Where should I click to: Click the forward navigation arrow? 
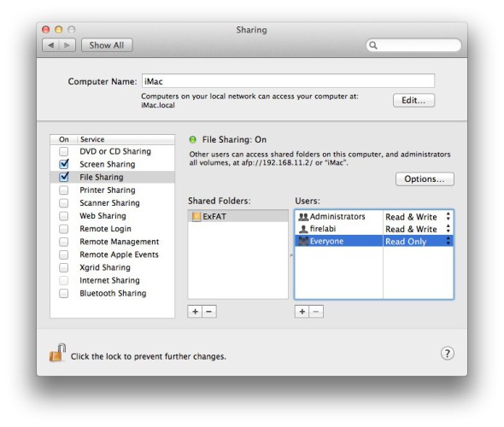(x=67, y=45)
